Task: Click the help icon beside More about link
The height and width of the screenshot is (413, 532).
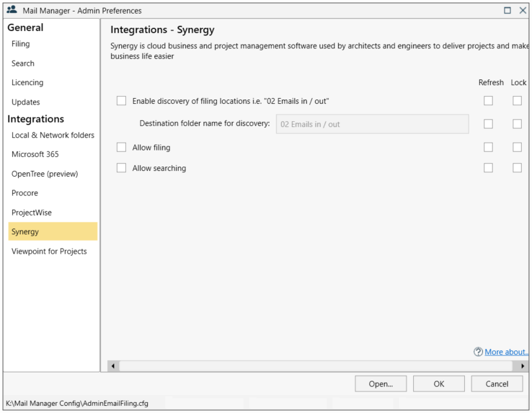Action: pos(478,352)
